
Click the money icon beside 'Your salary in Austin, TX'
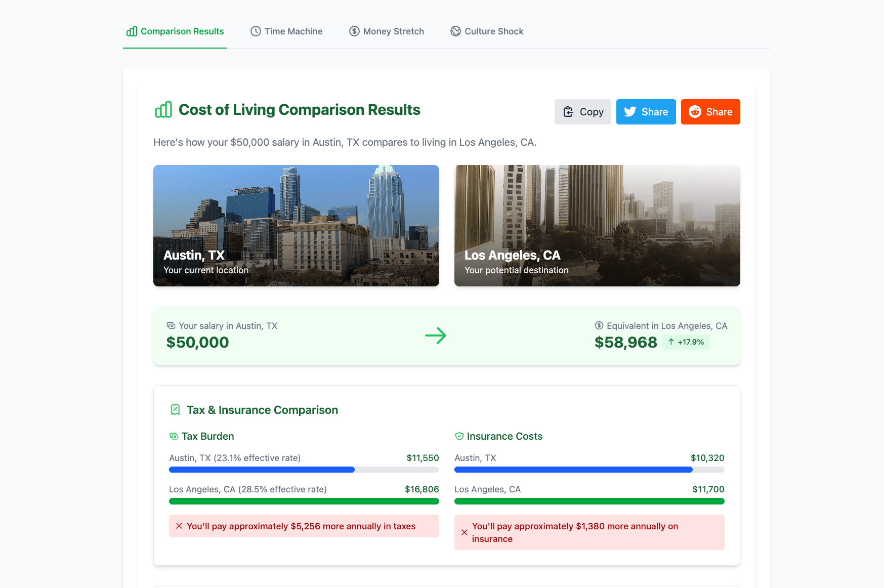point(171,326)
